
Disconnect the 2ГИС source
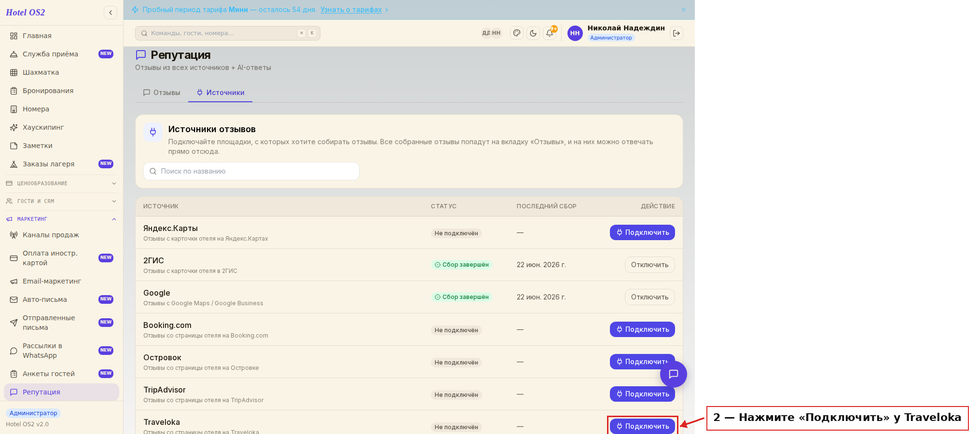[649, 265]
